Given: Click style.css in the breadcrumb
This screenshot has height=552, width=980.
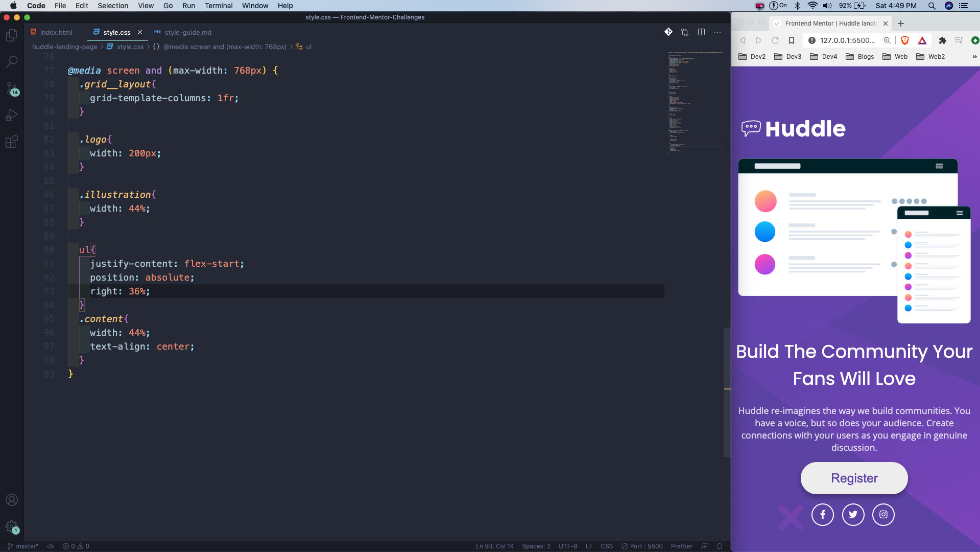Looking at the screenshot, I should point(130,47).
